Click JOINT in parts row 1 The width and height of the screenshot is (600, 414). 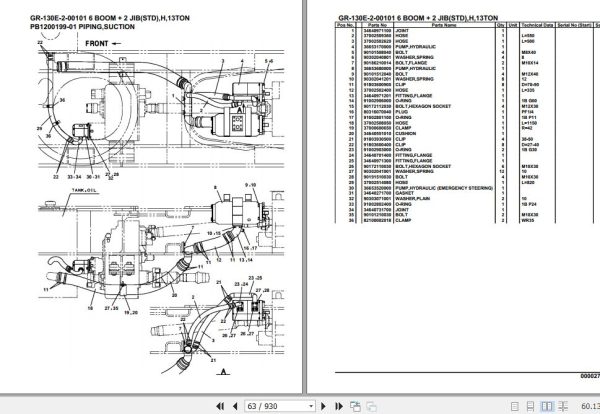click(402, 30)
